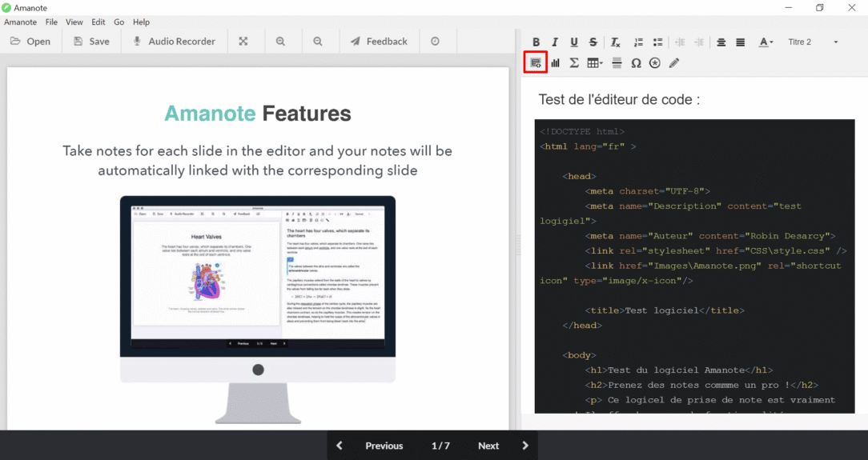This screenshot has width=868, height=460.
Task: Insert a horizontal line
Action: pos(617,63)
